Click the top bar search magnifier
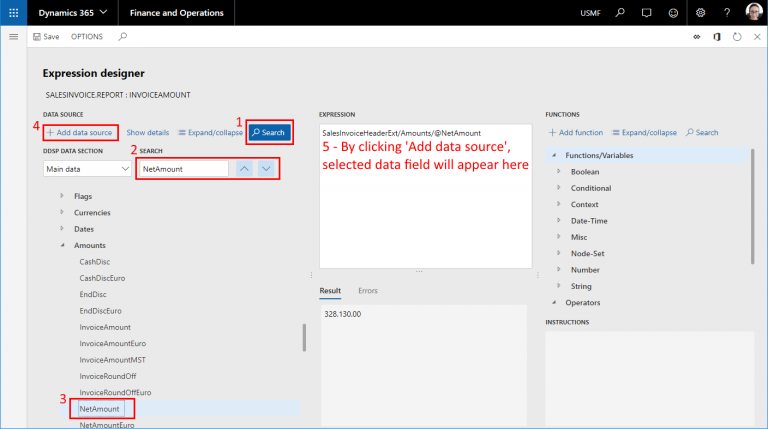 tap(620, 12)
